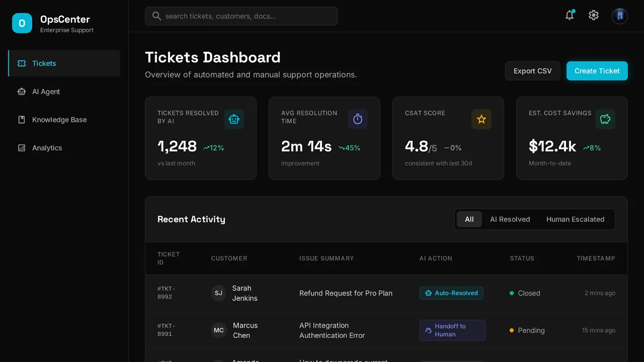This screenshot has height=362, width=644.
Task: Click the Analytics chart icon
Action: pos(21,148)
